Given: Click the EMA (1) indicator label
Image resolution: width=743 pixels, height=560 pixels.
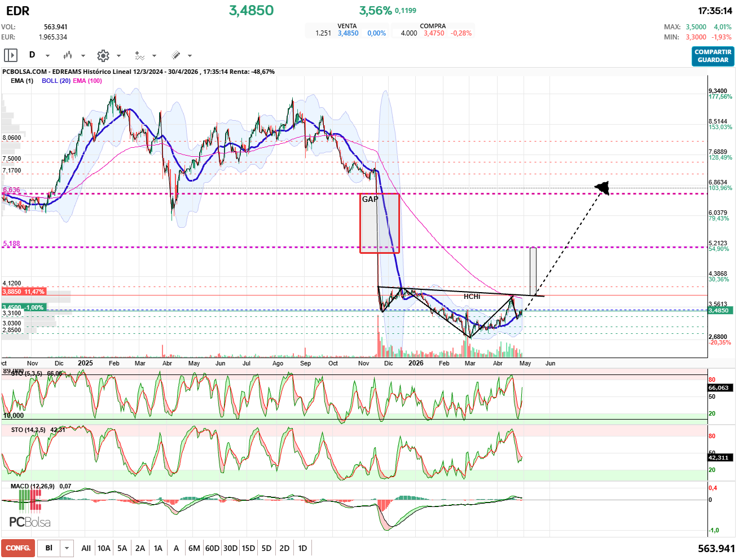Looking at the screenshot, I should [22, 81].
